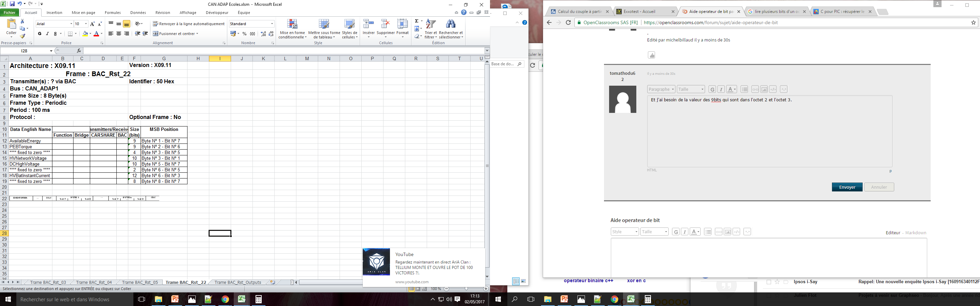The image size is (980, 306).
Task: Insert an image in the reply editor
Action: tap(764, 89)
